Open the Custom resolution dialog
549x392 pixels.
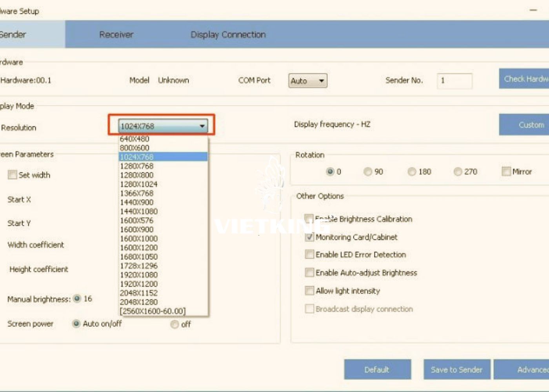(x=531, y=125)
